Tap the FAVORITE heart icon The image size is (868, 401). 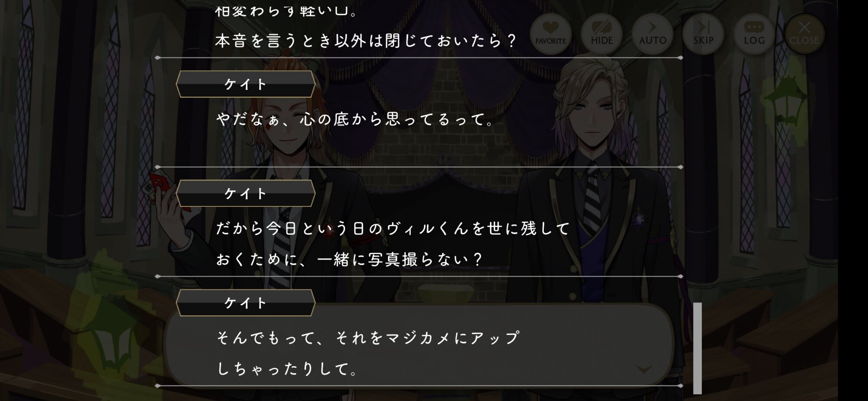pos(550,34)
